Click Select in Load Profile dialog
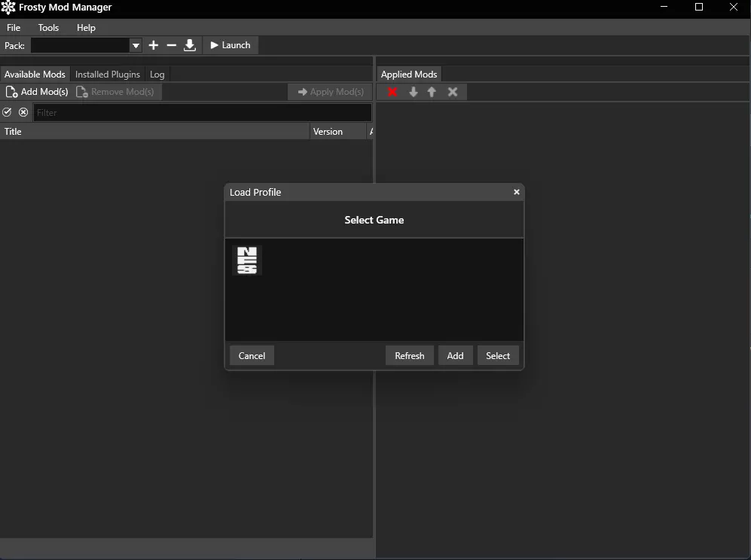This screenshot has width=751, height=560. [498, 355]
